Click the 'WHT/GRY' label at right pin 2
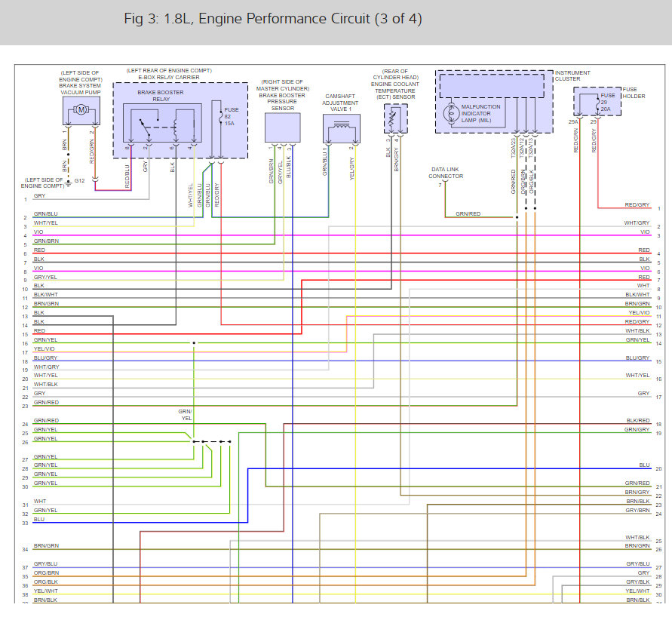Viewport: 672px width, 620px height. coord(637,223)
